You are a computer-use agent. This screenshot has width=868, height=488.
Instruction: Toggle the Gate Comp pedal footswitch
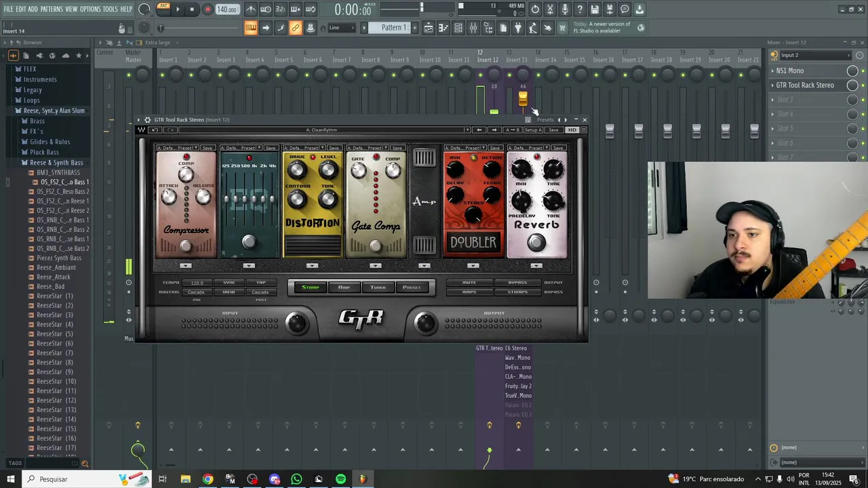coord(376,247)
